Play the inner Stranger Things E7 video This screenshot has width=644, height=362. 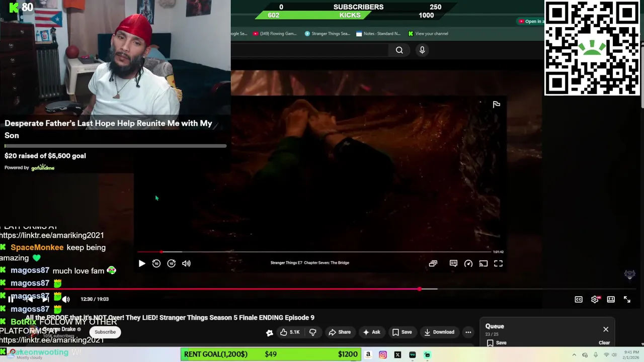pyautogui.click(x=141, y=263)
